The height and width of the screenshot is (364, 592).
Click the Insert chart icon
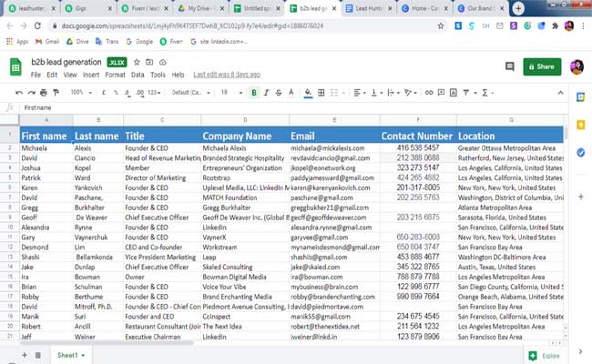[x=454, y=93]
